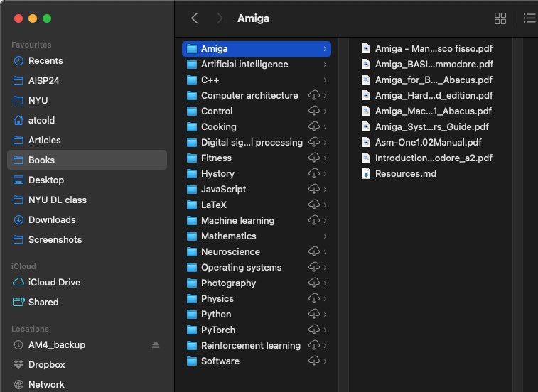Open Desktop from the sidebar
The height and width of the screenshot is (392, 538).
87,180
